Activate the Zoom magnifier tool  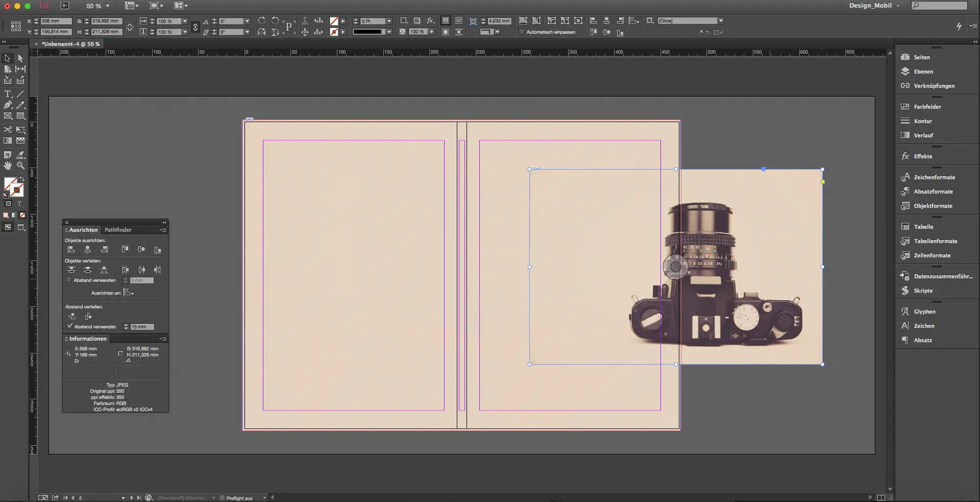point(20,165)
